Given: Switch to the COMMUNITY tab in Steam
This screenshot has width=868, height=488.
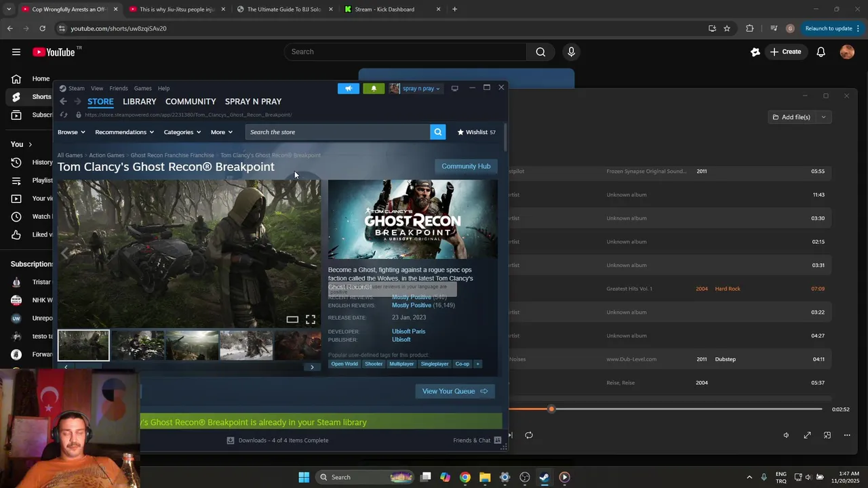Looking at the screenshot, I should click(191, 102).
